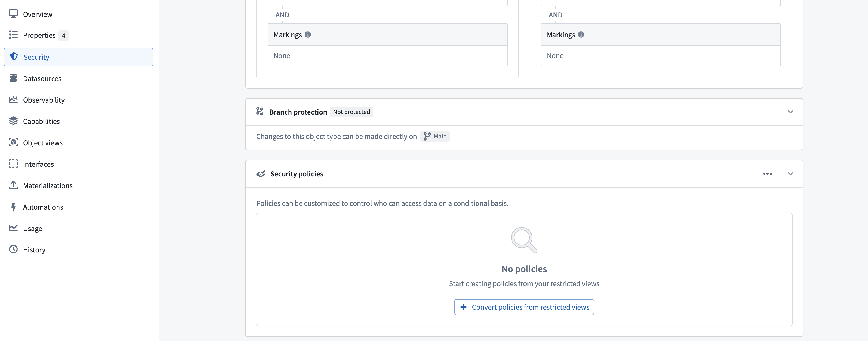Screen dimensions: 868x341
Task: Click the Usage graph entry
Action: click(32, 228)
